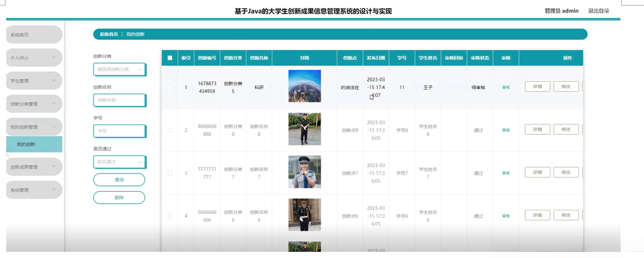
Task: Expand the 创新分类管理 sidebar menu
Action: [34, 104]
